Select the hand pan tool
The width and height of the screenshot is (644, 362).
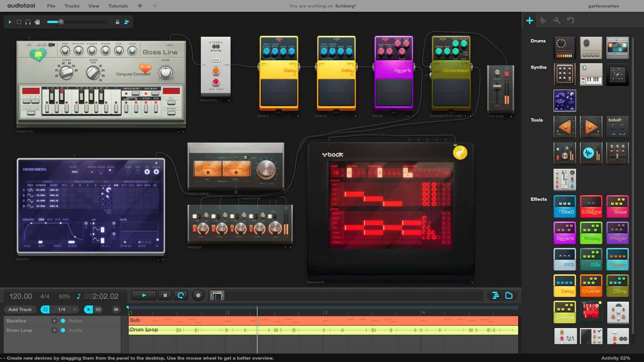coord(37,22)
